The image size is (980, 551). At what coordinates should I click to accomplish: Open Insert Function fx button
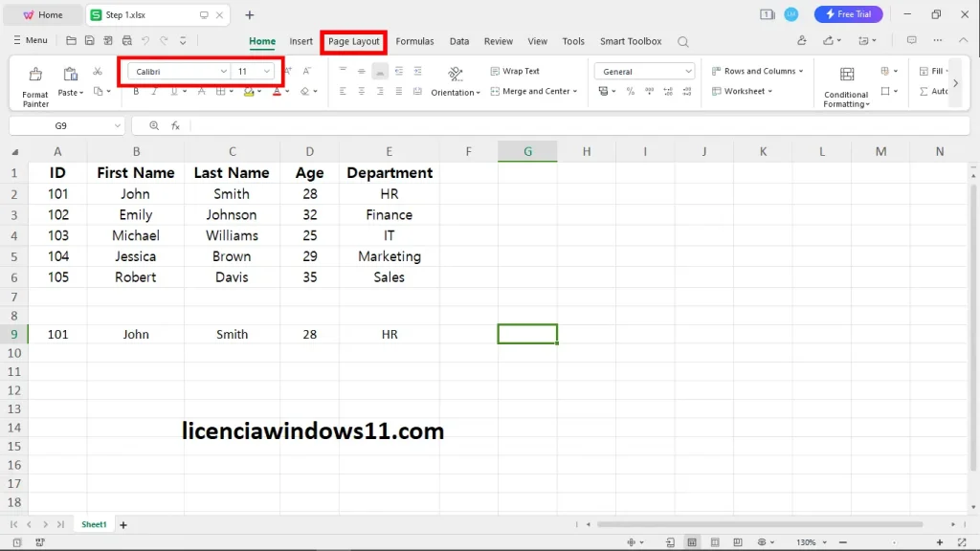176,125
